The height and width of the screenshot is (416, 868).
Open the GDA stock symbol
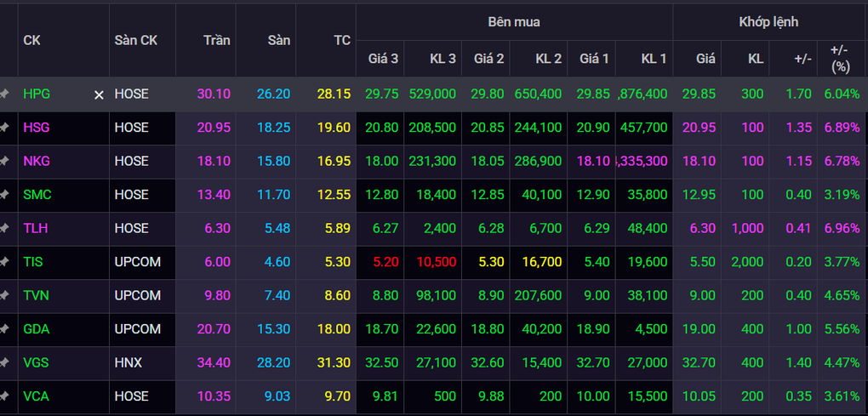click(x=37, y=329)
